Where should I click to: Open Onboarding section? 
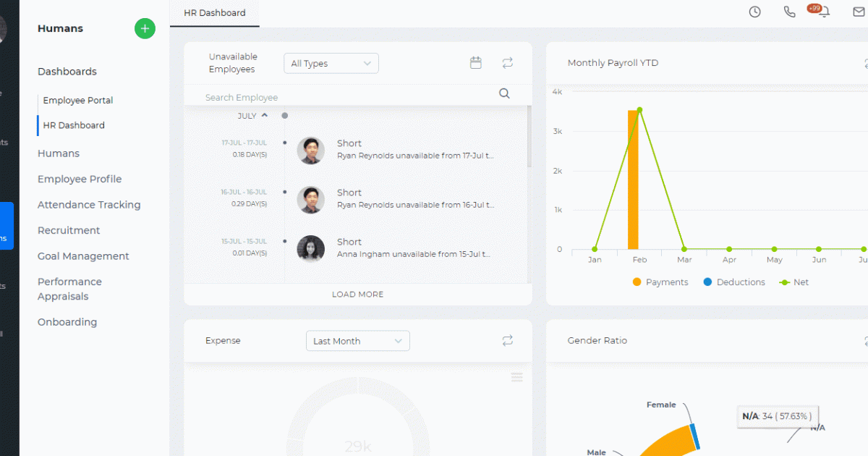click(x=67, y=322)
